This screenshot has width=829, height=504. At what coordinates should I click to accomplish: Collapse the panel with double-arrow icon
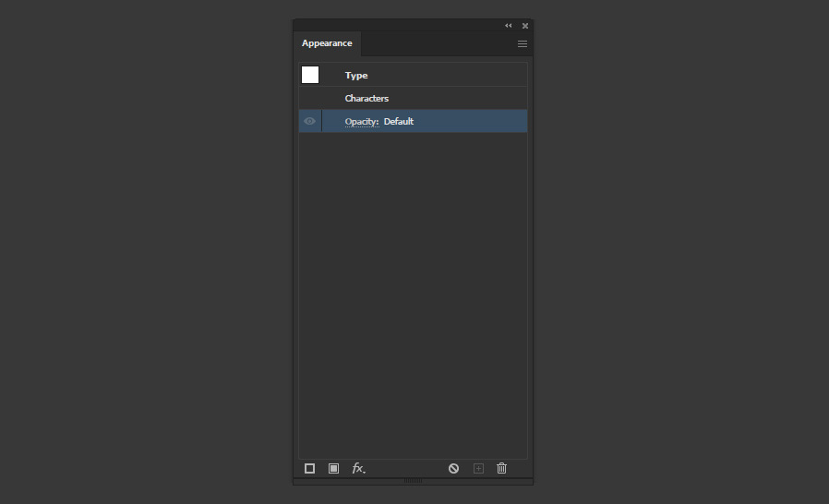point(508,26)
